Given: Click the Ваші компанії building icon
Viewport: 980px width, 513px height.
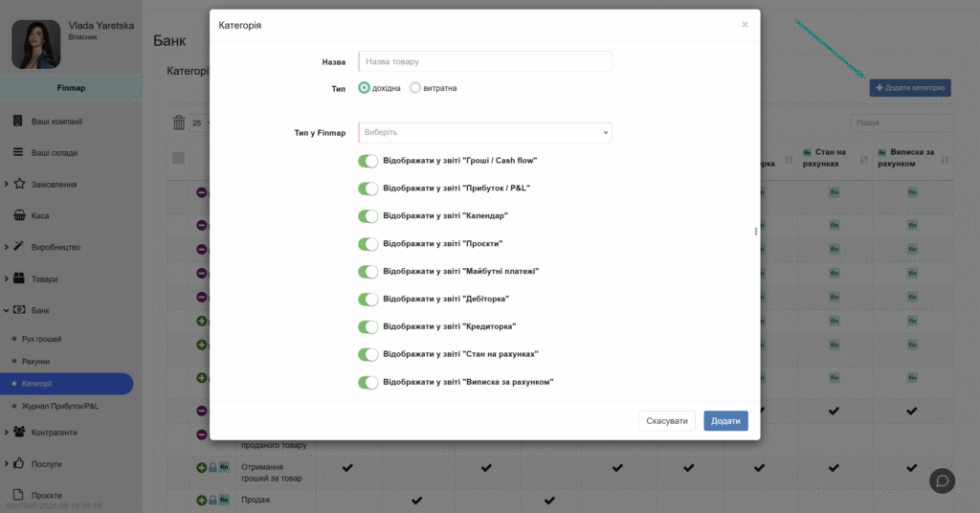Looking at the screenshot, I should [x=18, y=121].
